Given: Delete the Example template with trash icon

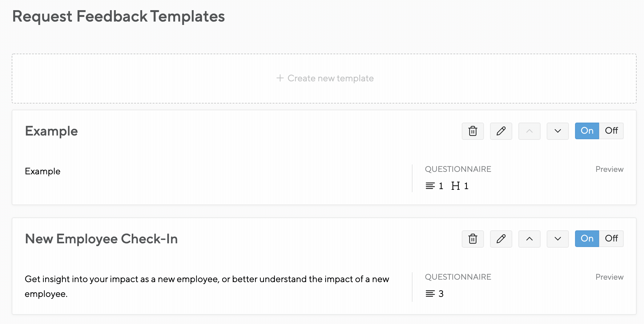Looking at the screenshot, I should point(473,131).
